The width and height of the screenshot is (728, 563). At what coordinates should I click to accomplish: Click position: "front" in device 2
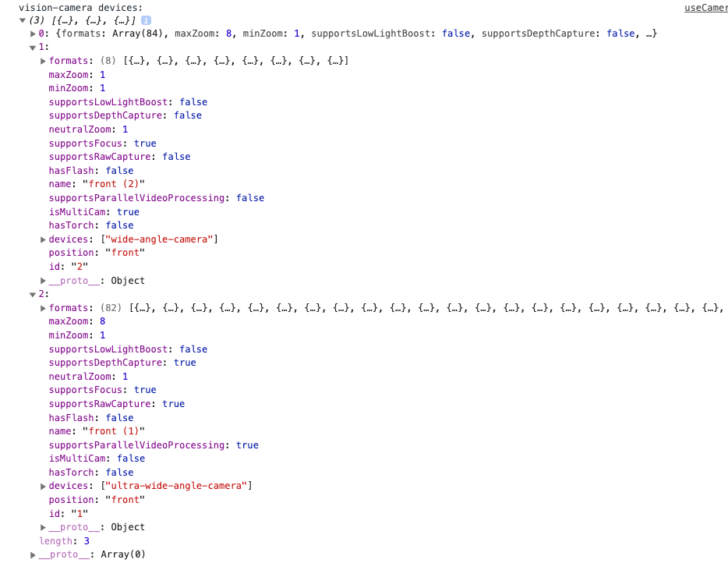pyautogui.click(x=97, y=500)
